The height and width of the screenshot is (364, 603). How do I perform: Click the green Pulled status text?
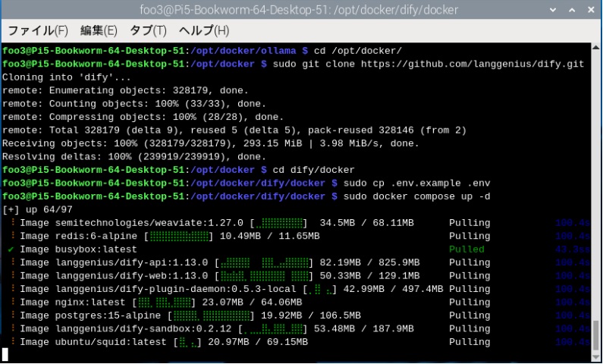coord(466,249)
